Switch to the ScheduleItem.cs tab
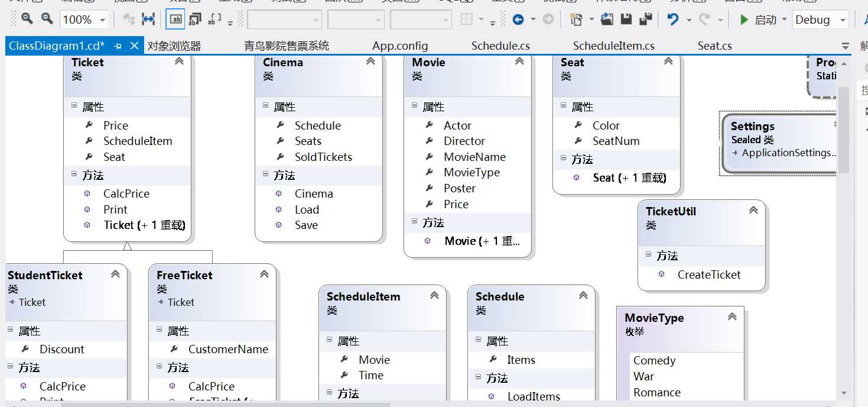This screenshot has height=407, width=868. 614,46
